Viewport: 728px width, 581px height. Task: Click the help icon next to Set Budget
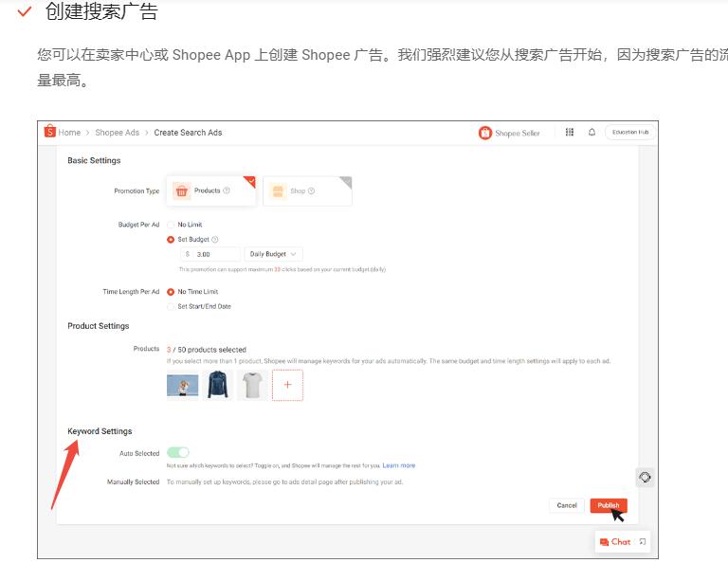[x=215, y=240]
